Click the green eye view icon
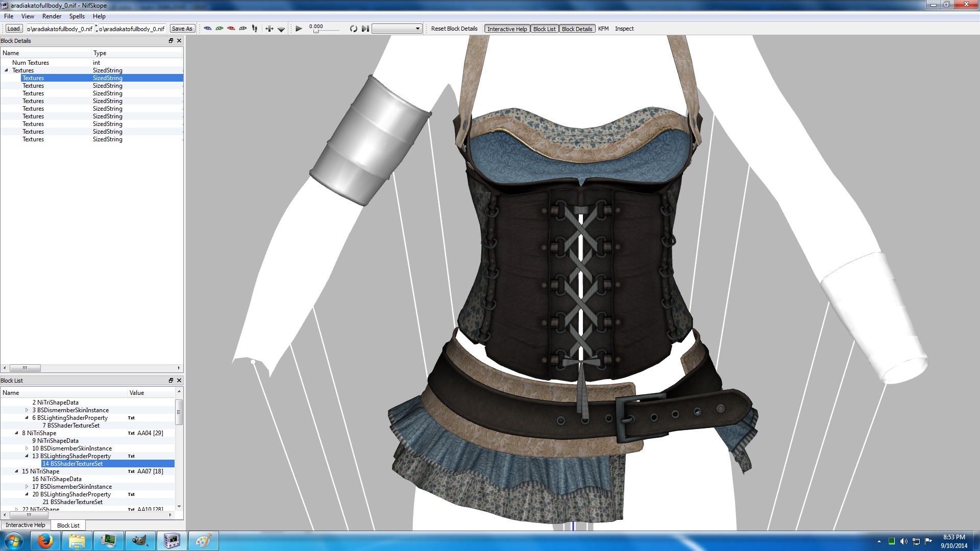This screenshot has height=551, width=980. point(219,29)
